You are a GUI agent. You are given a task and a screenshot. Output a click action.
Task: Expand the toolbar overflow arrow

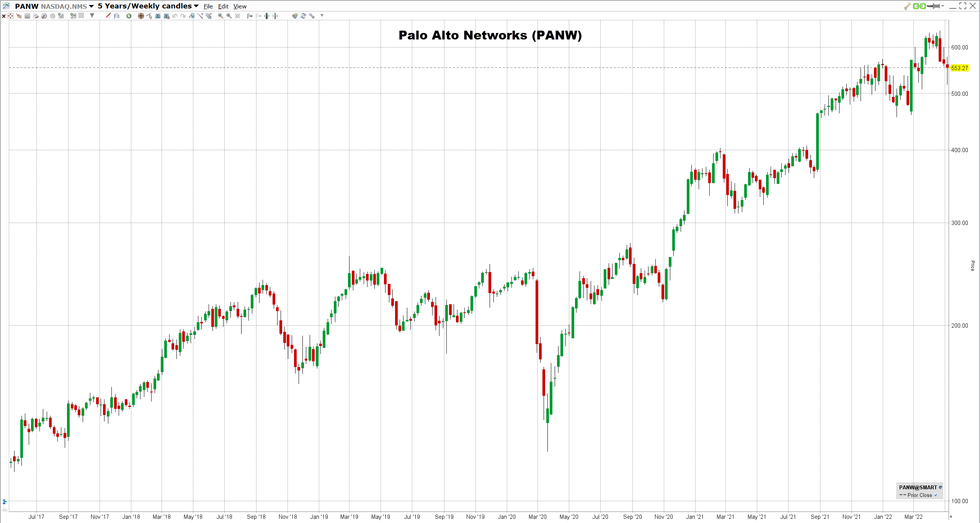[322, 16]
